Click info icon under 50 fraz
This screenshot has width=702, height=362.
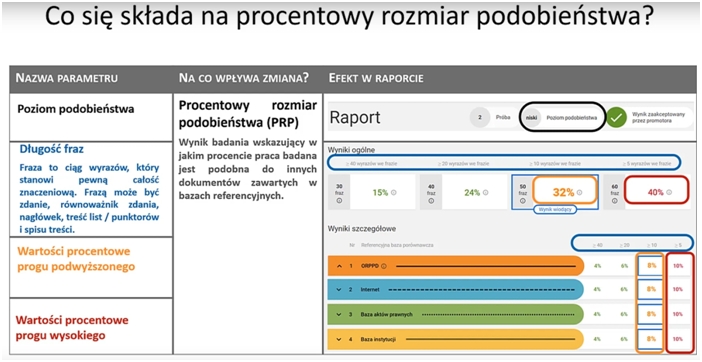[x=522, y=200]
